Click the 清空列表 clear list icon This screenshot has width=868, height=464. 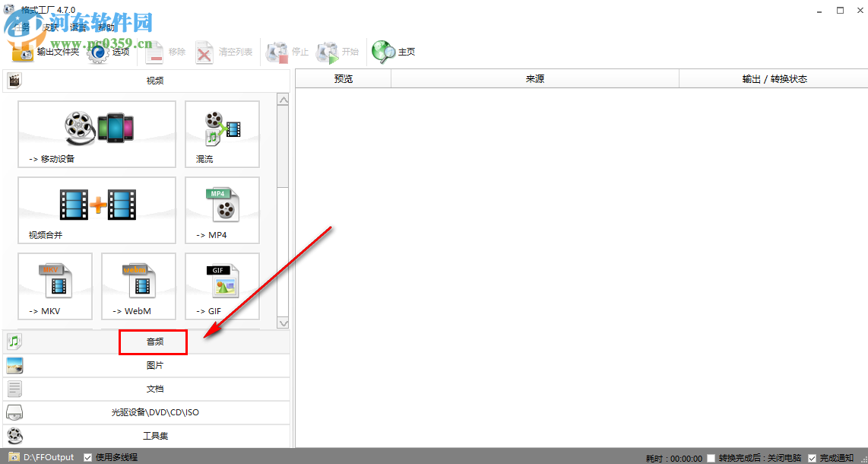click(x=204, y=52)
